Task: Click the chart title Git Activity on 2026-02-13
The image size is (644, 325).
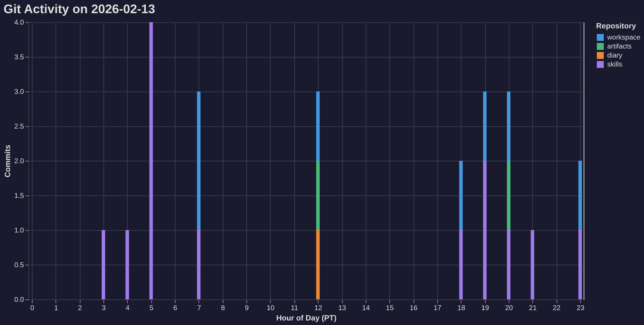Action: click(80, 9)
